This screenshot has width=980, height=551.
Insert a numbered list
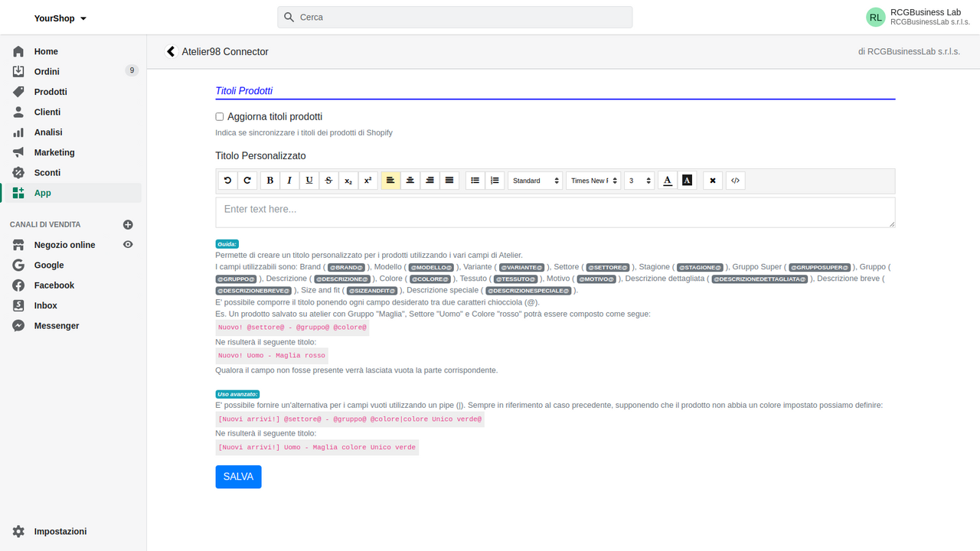pos(495,181)
